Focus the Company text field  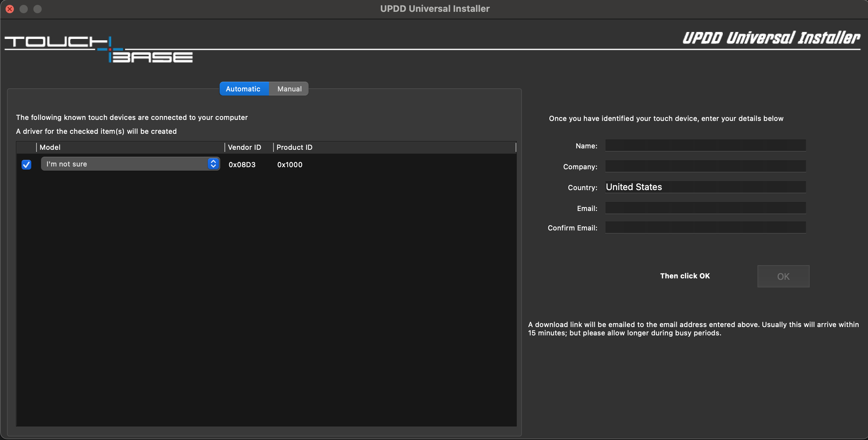tap(705, 166)
